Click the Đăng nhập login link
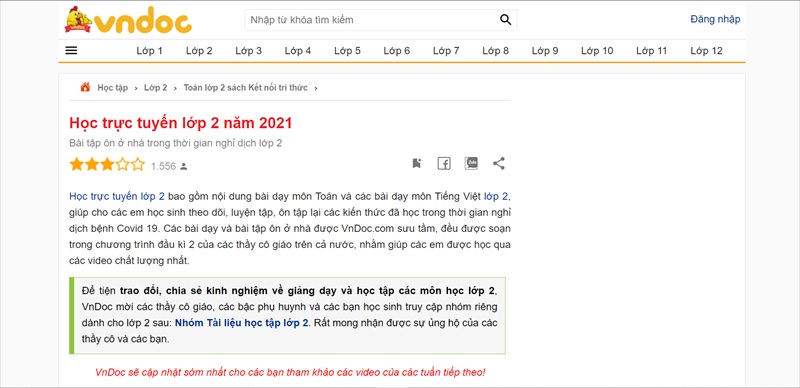This screenshot has width=800, height=388. pos(715,19)
